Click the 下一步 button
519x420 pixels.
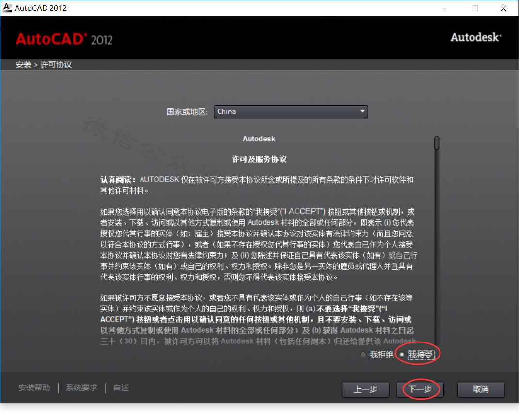(420, 389)
